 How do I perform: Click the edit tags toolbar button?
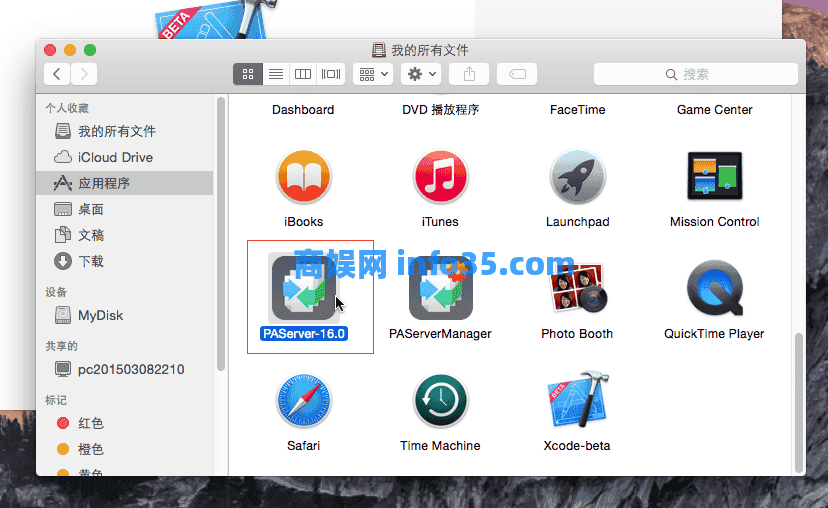tap(517, 74)
